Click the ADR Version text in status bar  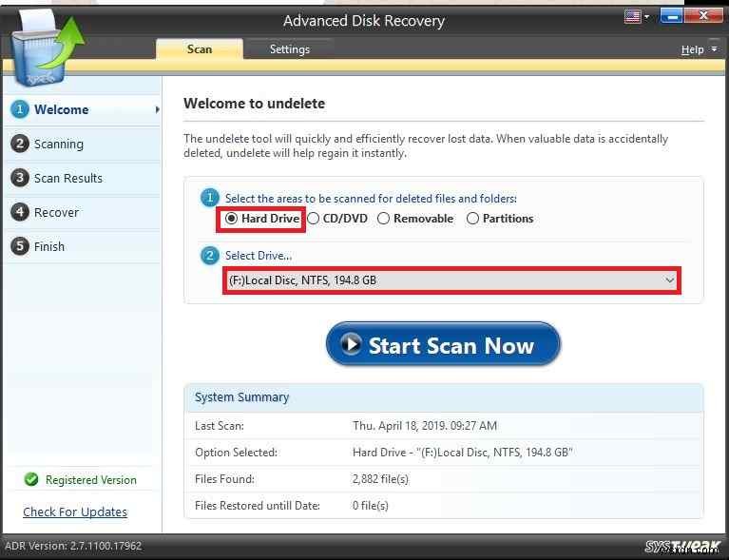tap(73, 546)
